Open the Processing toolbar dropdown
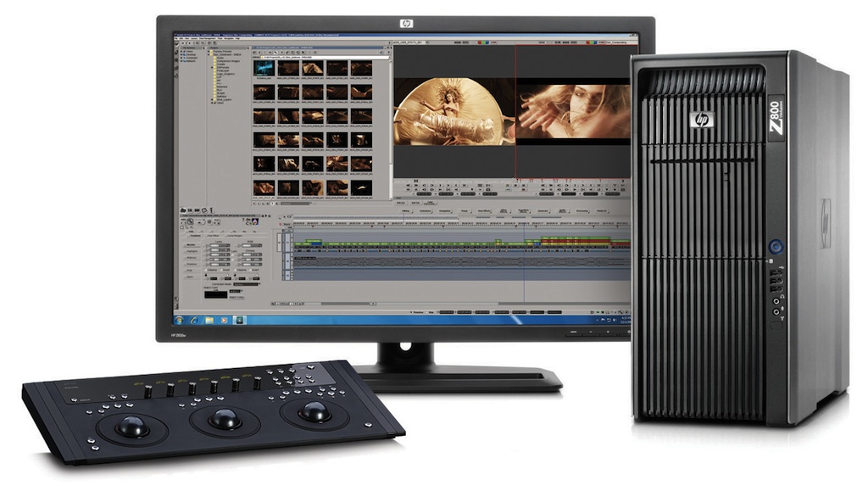This screenshot has height=486, width=868. coord(583,211)
